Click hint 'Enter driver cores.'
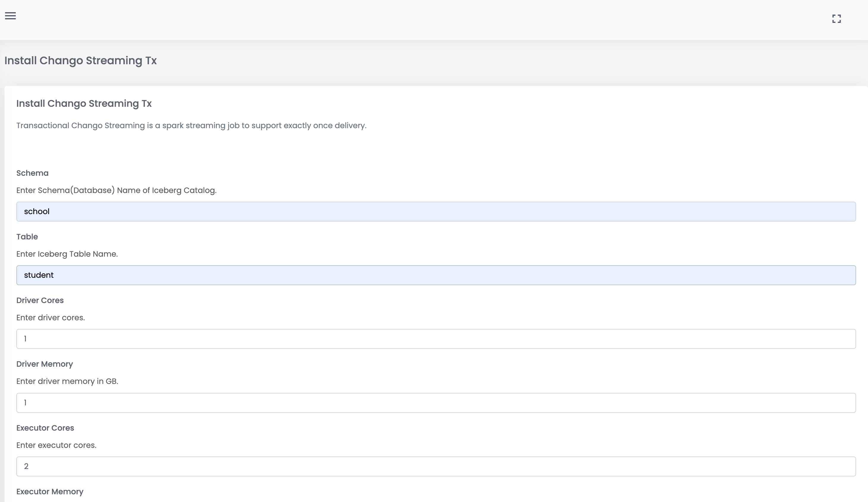The width and height of the screenshot is (868, 502). click(x=51, y=318)
